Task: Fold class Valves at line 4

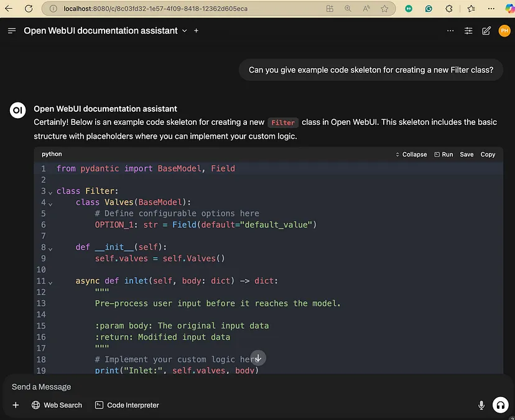Action: (x=50, y=204)
